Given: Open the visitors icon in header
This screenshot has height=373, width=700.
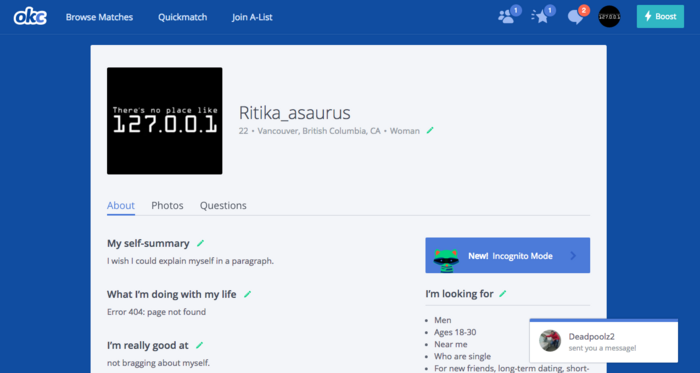Looking at the screenshot, I should tap(506, 17).
